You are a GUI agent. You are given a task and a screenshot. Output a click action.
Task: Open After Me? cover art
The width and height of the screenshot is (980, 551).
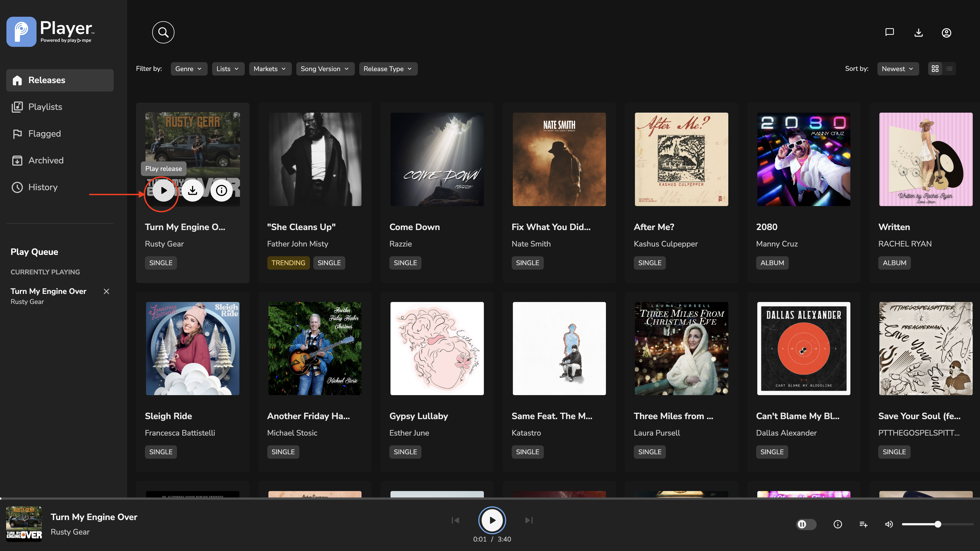tap(681, 159)
